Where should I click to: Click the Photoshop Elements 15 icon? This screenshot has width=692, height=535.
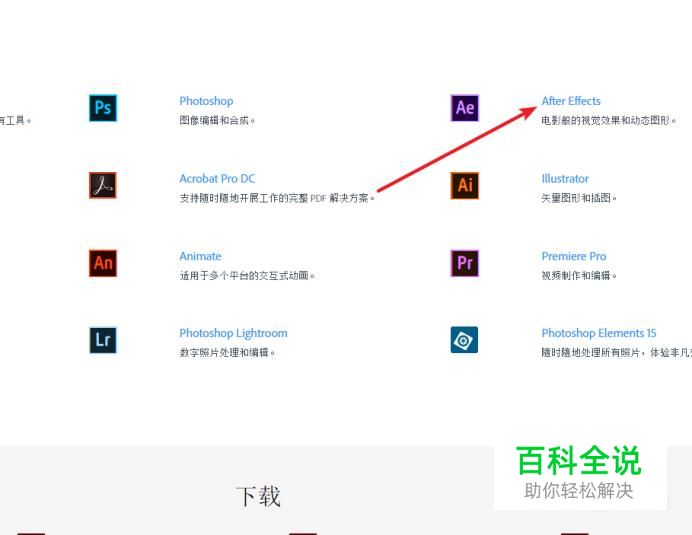tap(464, 340)
